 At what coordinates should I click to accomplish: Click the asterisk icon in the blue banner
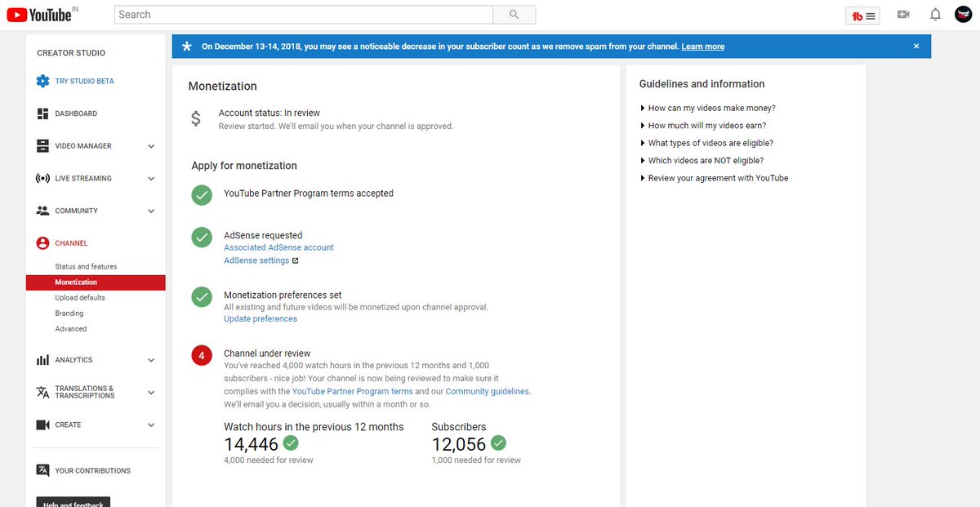(x=186, y=47)
